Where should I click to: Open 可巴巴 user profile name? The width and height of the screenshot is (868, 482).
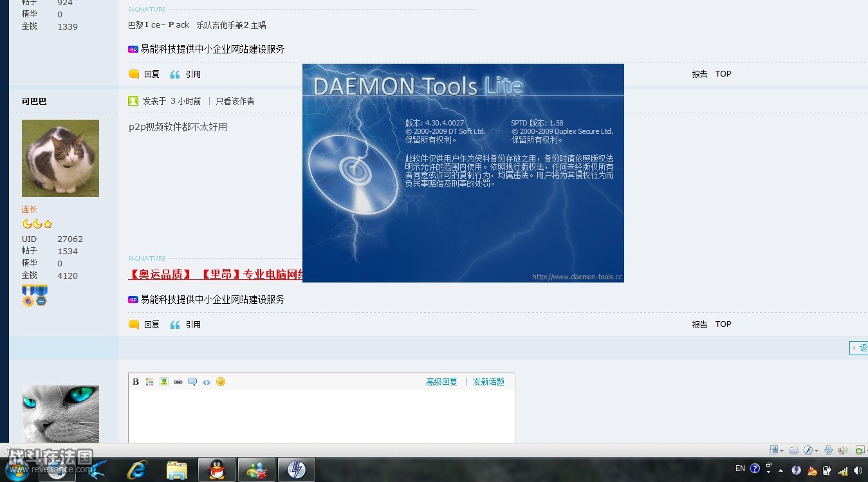tap(34, 101)
